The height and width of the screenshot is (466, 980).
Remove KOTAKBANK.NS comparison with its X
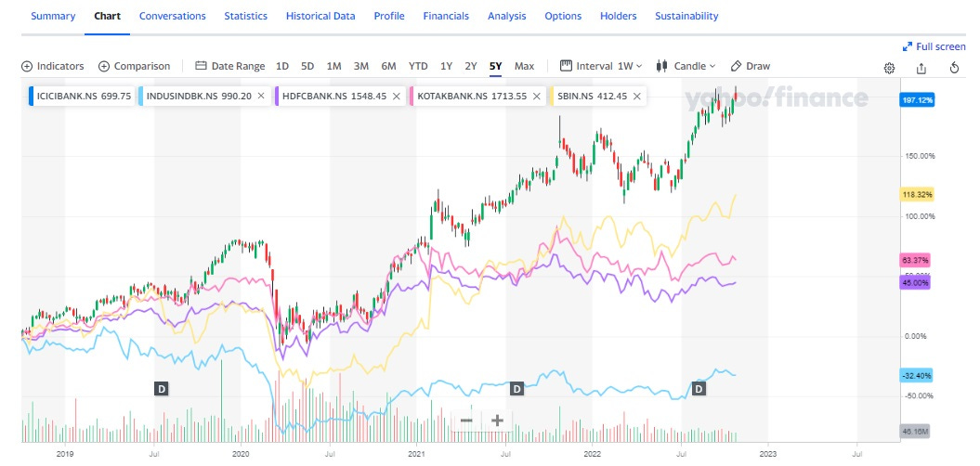pos(536,97)
